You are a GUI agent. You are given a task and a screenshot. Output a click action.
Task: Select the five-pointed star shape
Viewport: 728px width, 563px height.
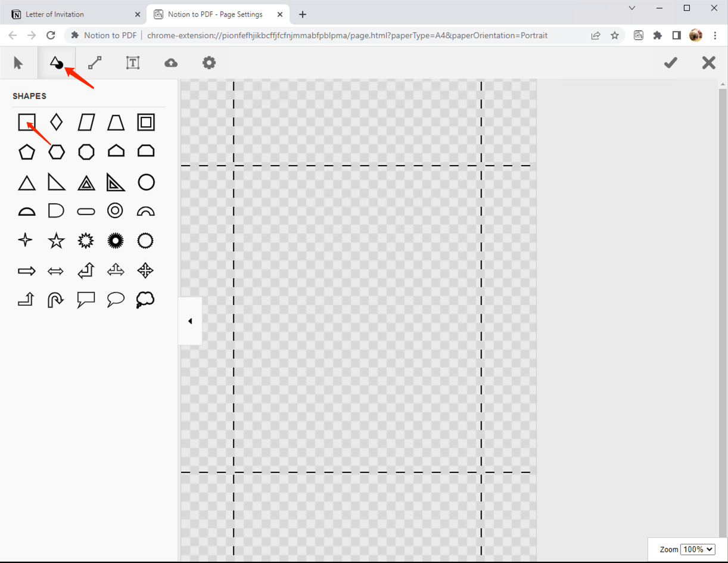pyautogui.click(x=56, y=240)
